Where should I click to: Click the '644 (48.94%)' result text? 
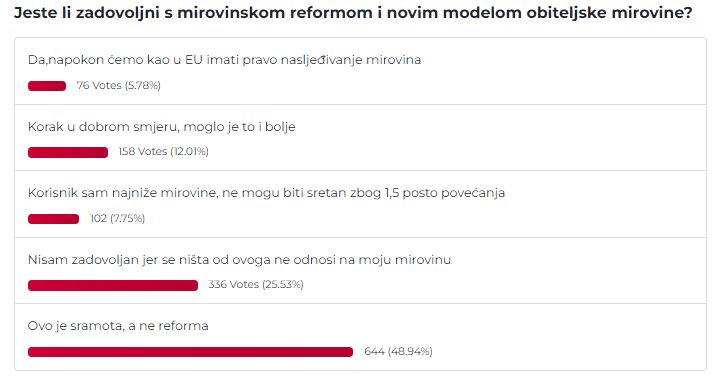[398, 352]
